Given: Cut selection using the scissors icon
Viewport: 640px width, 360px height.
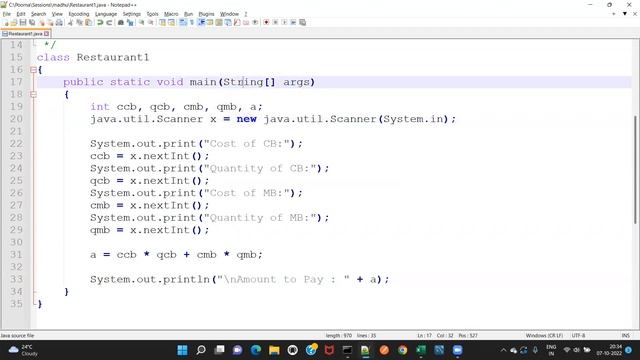Looking at the screenshot, I should coord(70,22).
